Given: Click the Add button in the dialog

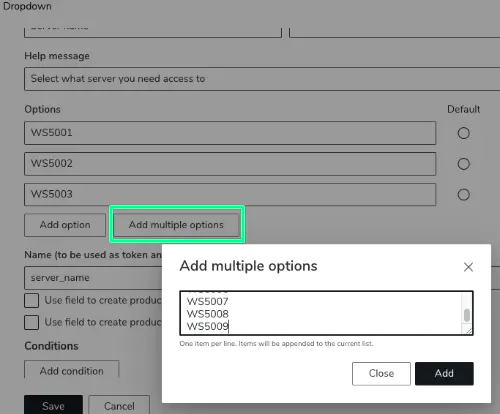Looking at the screenshot, I should coord(444,373).
